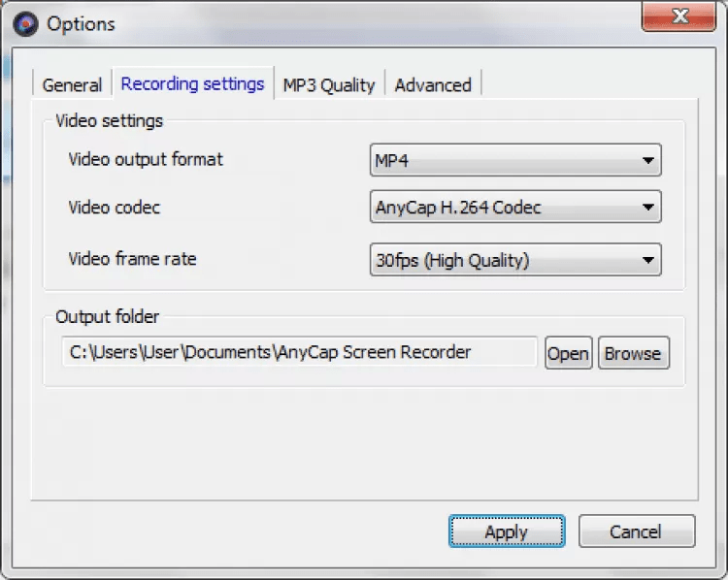Click the output folder path field
Screen dimensions: 728x580
coord(299,352)
